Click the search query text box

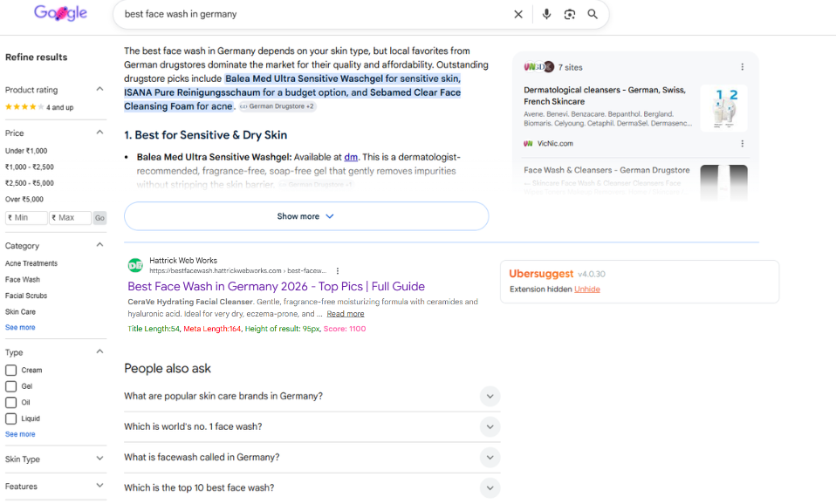click(314, 14)
